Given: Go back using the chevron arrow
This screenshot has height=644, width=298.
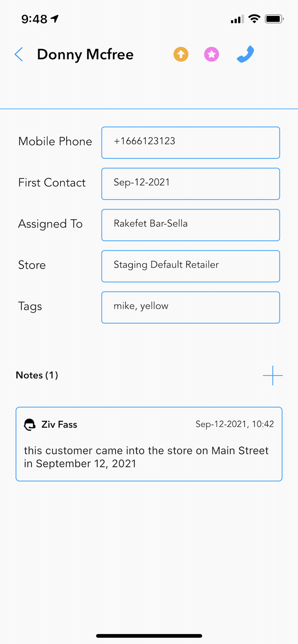Looking at the screenshot, I should pos(18,55).
